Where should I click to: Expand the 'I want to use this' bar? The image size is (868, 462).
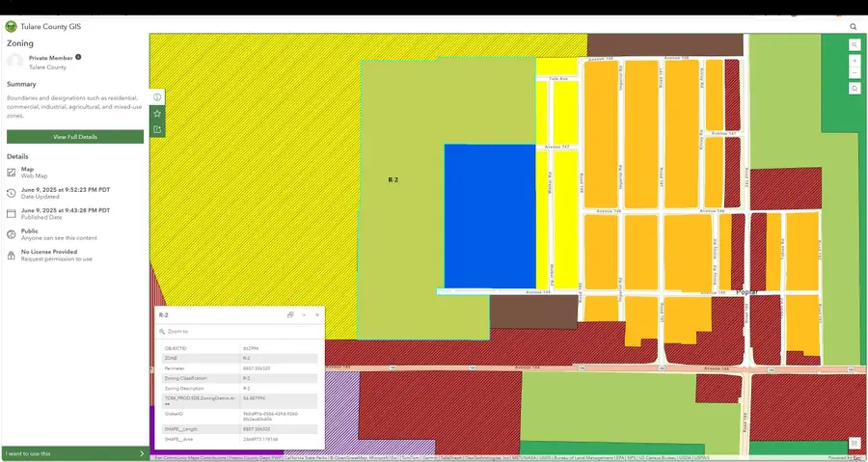click(x=75, y=453)
